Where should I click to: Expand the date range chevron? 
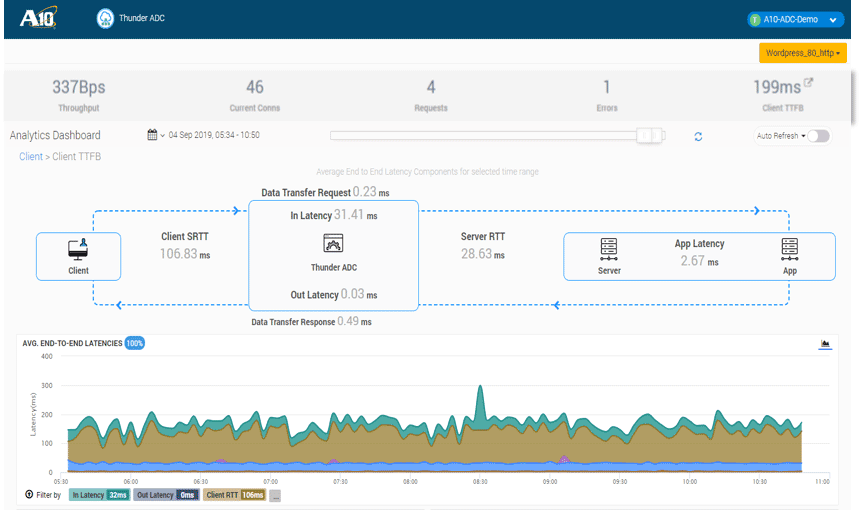(x=163, y=135)
